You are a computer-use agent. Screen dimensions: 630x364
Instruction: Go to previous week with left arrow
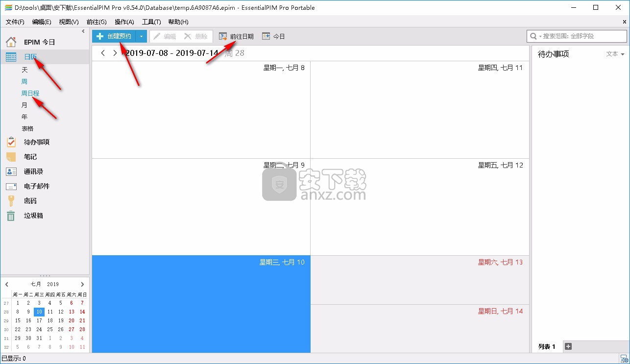tap(103, 53)
